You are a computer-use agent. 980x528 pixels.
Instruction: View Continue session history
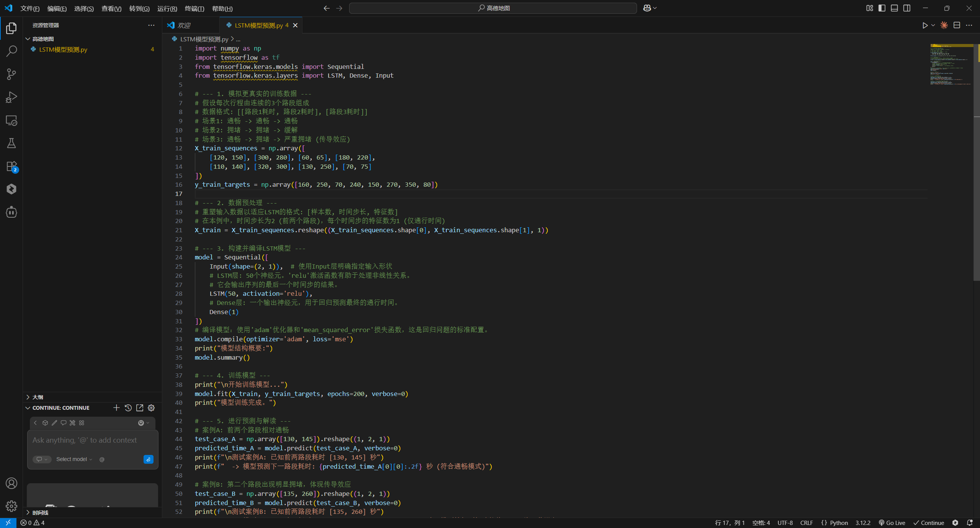[x=128, y=408]
